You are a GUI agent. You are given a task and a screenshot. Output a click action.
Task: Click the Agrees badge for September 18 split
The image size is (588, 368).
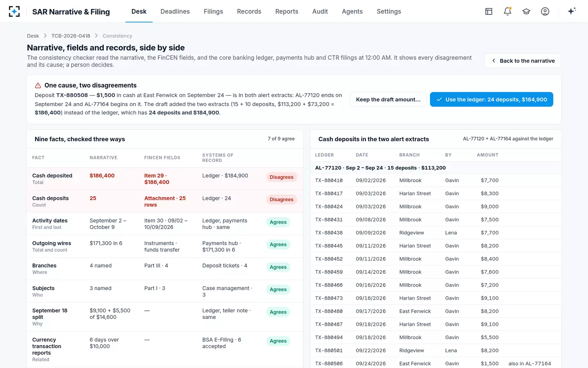pos(278,312)
